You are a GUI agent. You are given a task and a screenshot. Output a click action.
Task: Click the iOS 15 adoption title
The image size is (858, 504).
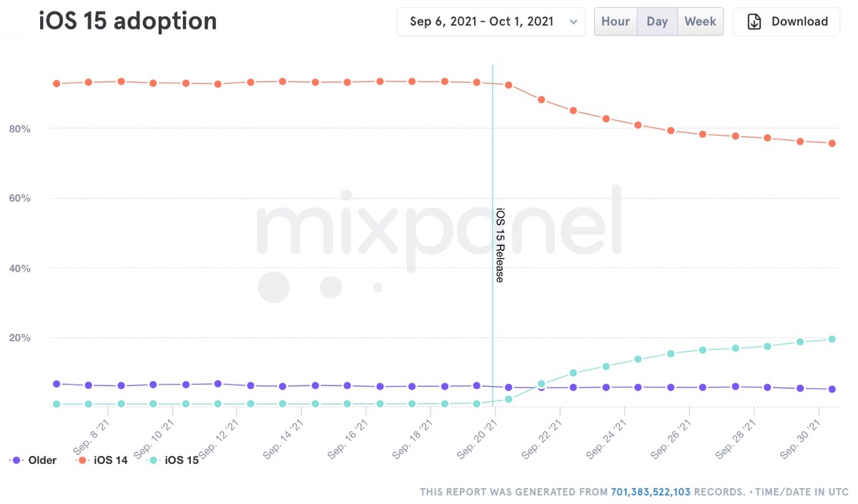[128, 21]
